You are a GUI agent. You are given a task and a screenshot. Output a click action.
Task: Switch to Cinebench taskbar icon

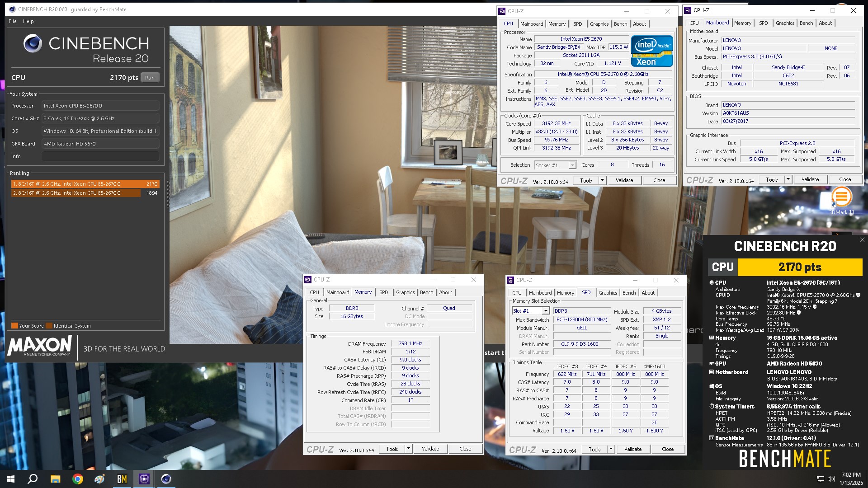(x=166, y=479)
